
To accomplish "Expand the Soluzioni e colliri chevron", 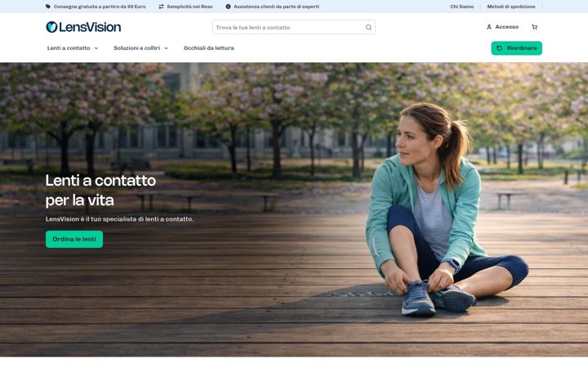I will click(166, 48).
